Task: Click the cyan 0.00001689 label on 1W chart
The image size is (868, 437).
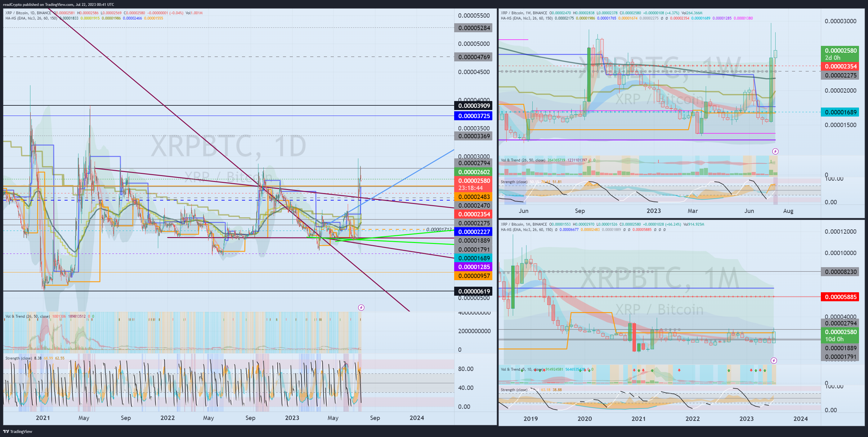Action: (840, 112)
